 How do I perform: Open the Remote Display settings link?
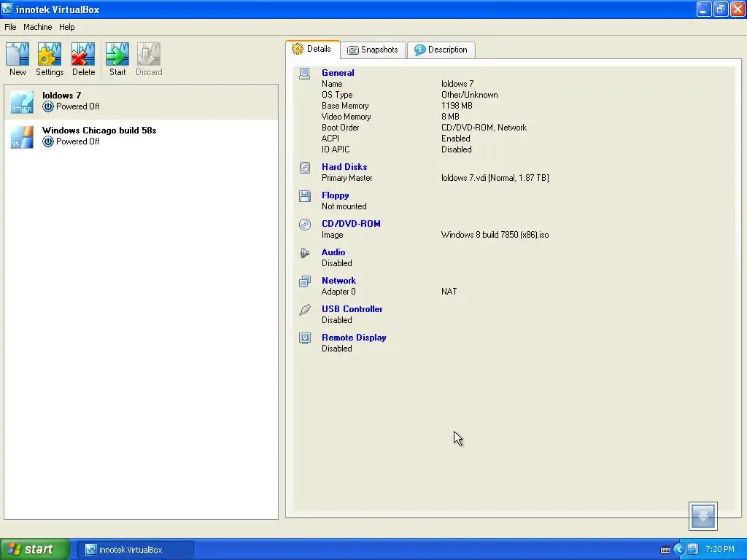354,338
